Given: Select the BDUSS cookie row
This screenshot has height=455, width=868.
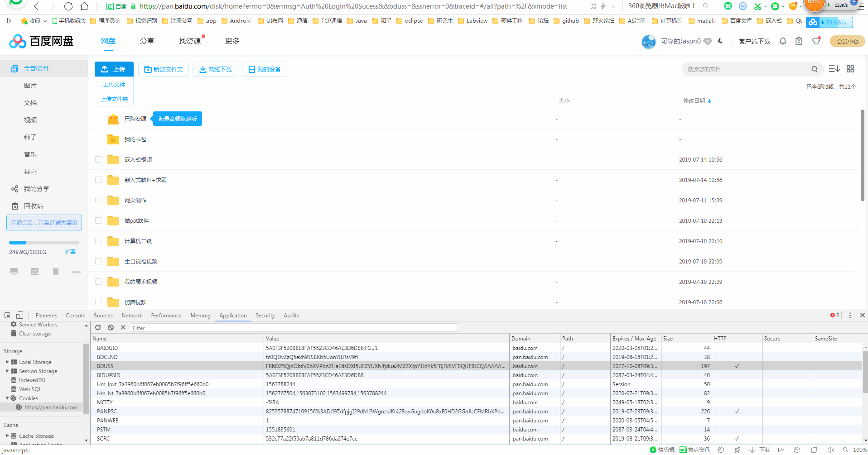Looking at the screenshot, I should 477,366.
